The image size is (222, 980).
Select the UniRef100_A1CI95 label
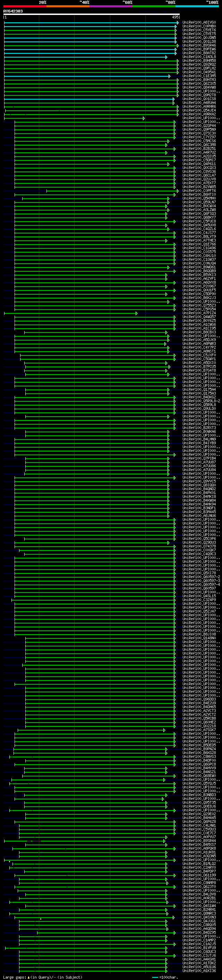point(199,328)
